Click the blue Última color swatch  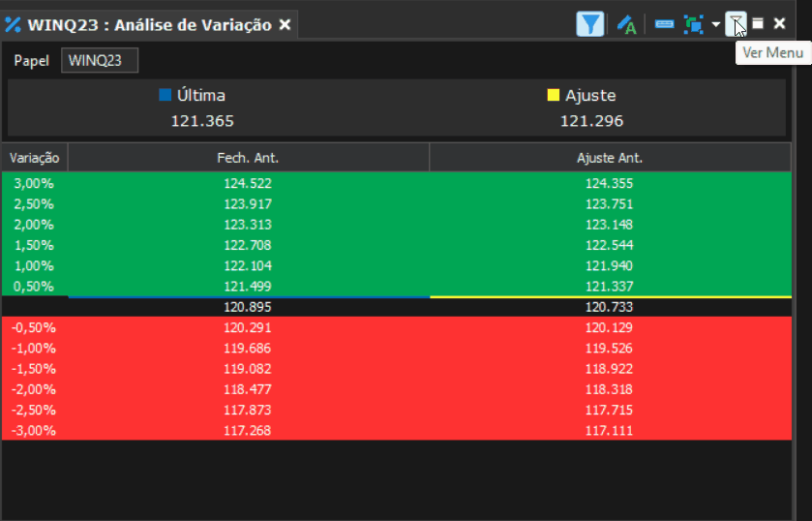click(165, 95)
